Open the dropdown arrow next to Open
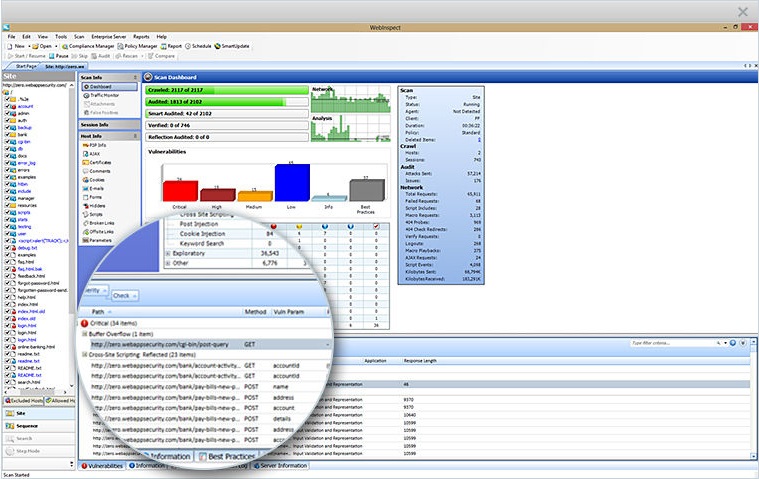This screenshot has width=759, height=479. pos(56,46)
